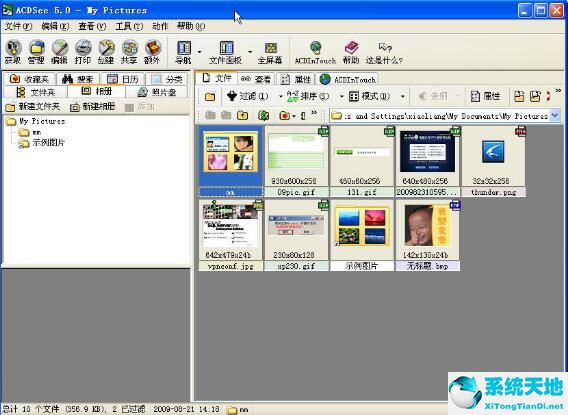Click the 新建相册 new album button
The height and width of the screenshot is (415, 568).
click(x=92, y=106)
